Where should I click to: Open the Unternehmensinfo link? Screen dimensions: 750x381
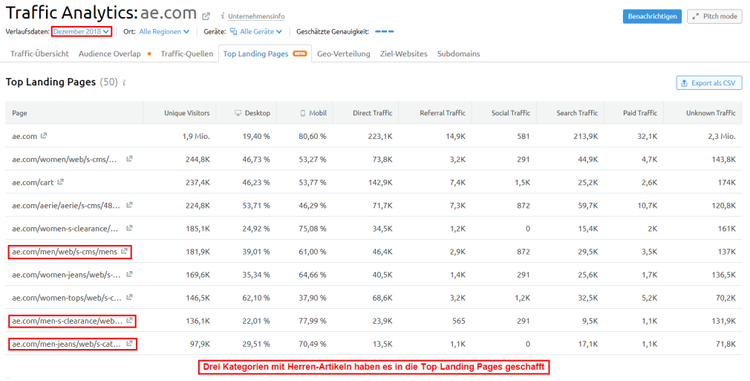pos(256,17)
